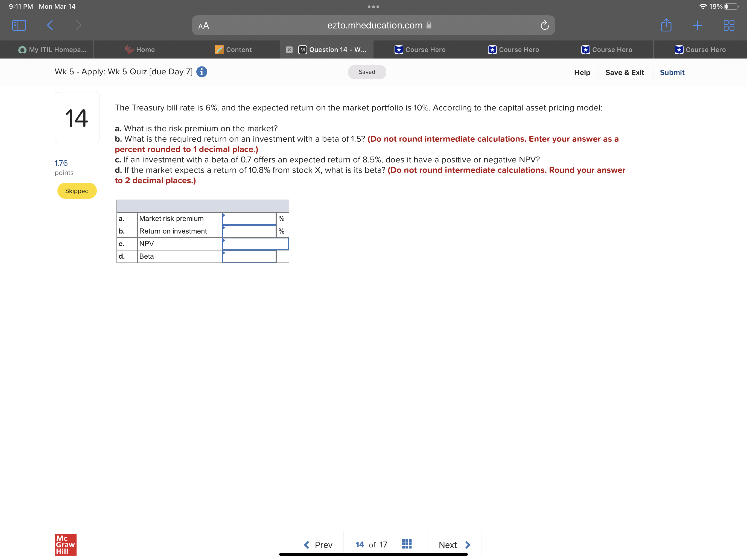Tap the AA reader options button
The height and width of the screenshot is (560, 747).
[x=204, y=26]
